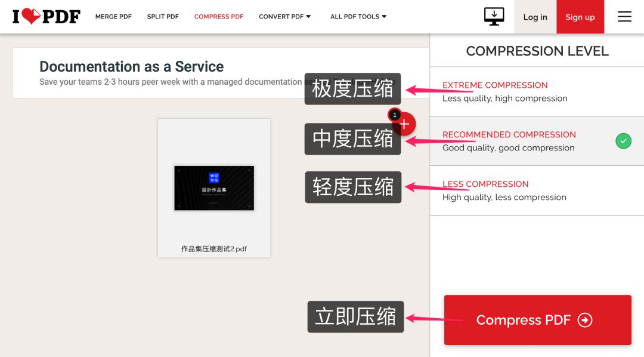This screenshot has height=357, width=644.
Task: Select the Less Compression level
Action: [537, 190]
